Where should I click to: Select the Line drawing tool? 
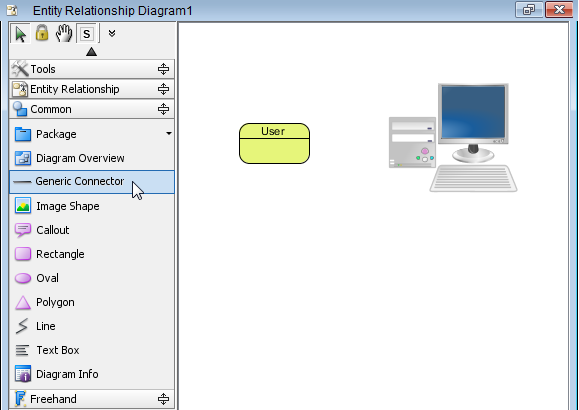point(92,326)
